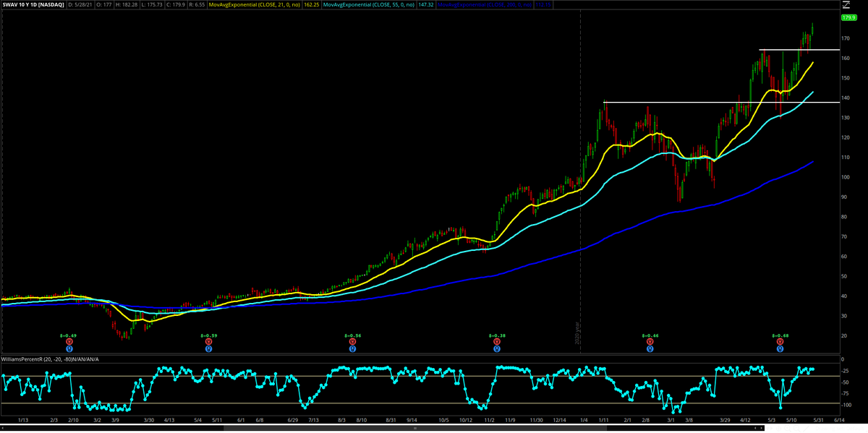The width and height of the screenshot is (868, 433).
Task: Click the 6/29 date axis label
Action: tap(293, 419)
